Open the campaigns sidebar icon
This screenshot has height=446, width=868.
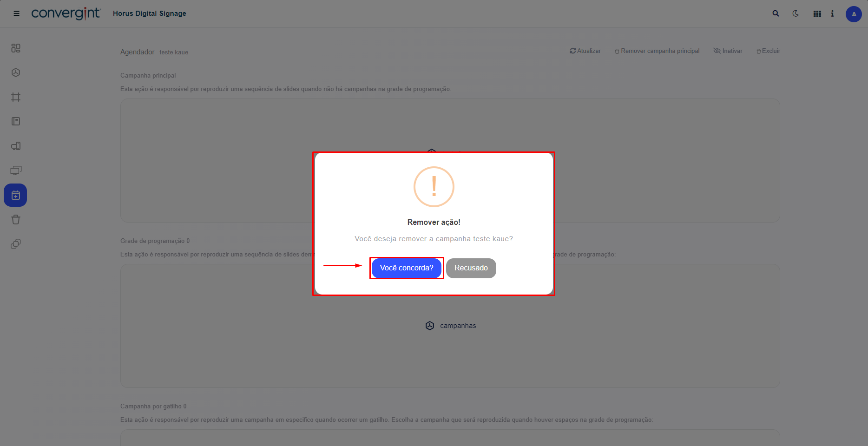(x=16, y=72)
